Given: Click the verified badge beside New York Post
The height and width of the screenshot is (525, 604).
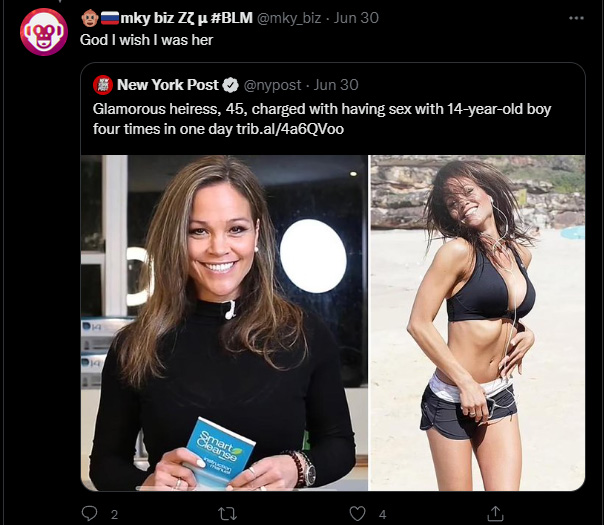Looking at the screenshot, I should (x=229, y=85).
